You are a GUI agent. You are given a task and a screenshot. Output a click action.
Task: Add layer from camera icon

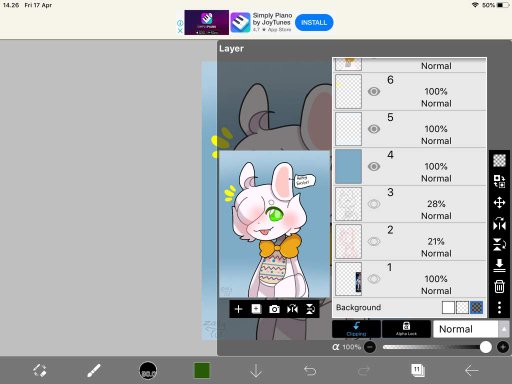tap(274, 309)
